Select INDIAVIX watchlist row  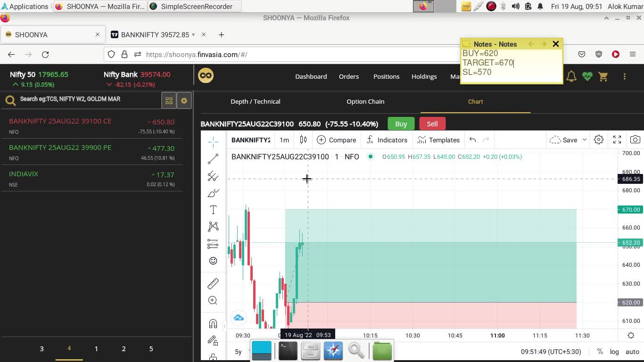(92, 179)
